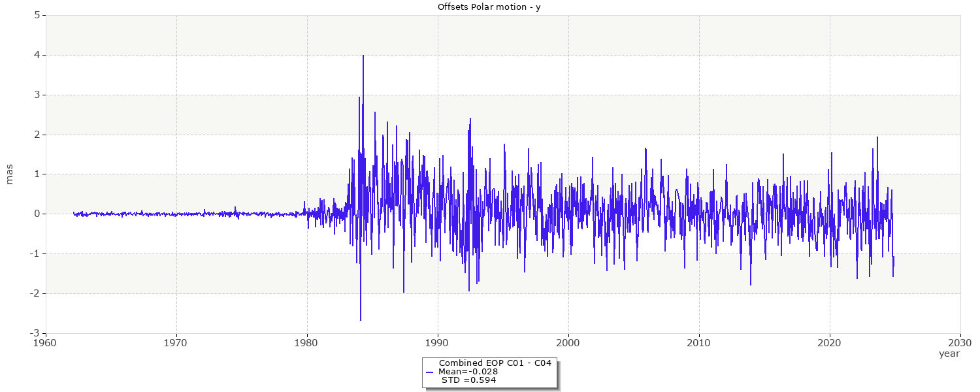Click the x-axis label "year"
This screenshot has width=980, height=392.
[x=949, y=353]
